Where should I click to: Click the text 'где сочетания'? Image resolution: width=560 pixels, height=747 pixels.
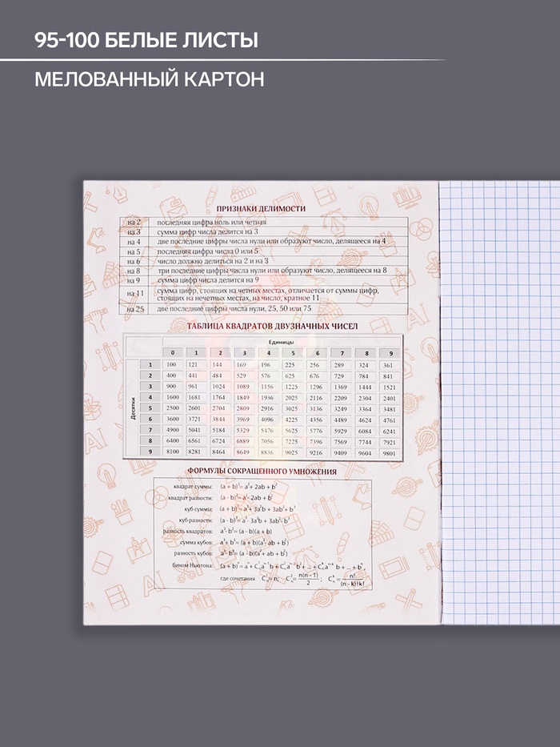(x=238, y=579)
